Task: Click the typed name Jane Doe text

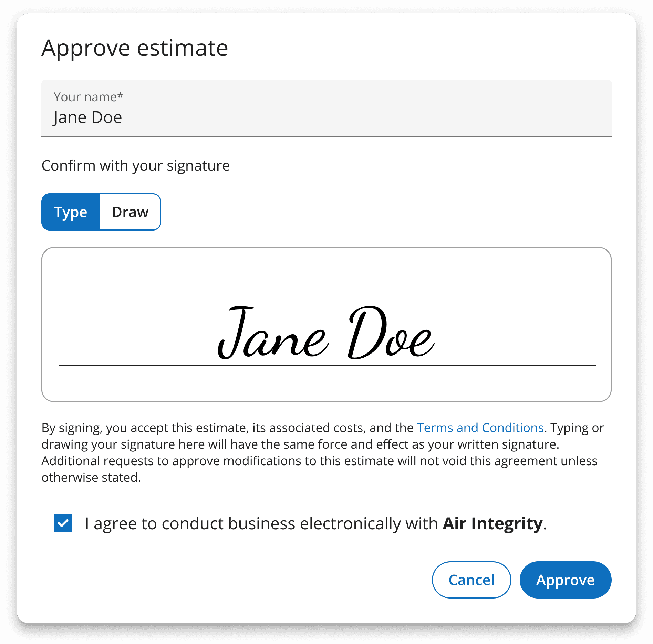Action: [x=88, y=117]
